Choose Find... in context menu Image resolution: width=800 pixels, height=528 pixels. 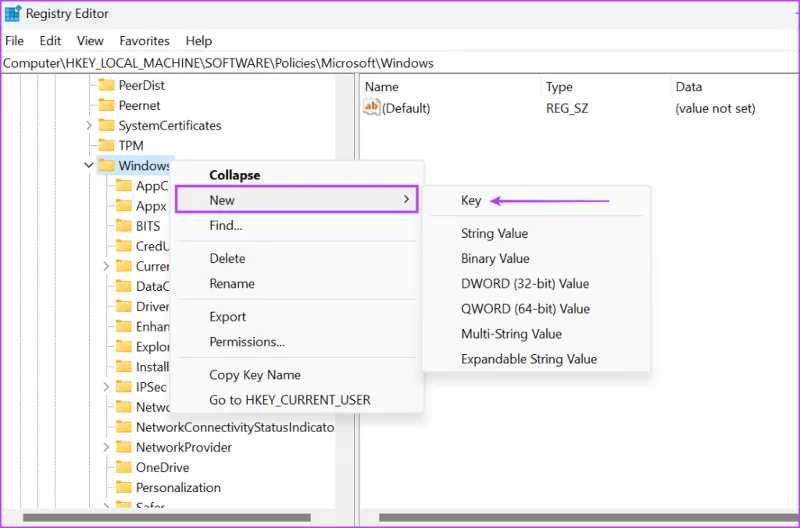coord(297,225)
